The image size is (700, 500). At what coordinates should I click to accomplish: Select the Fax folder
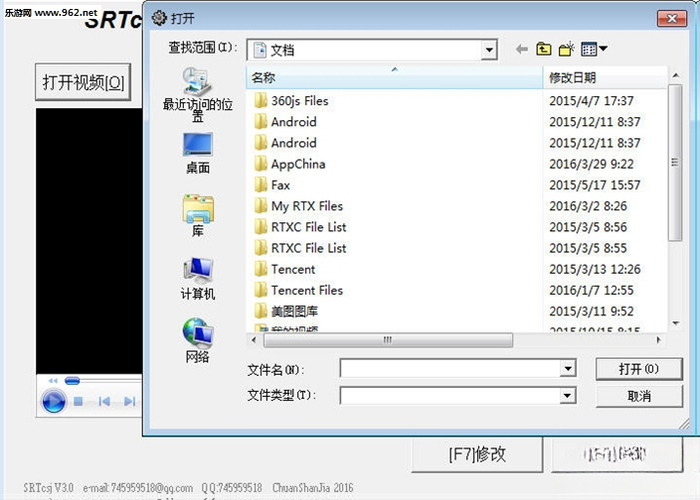(272, 185)
